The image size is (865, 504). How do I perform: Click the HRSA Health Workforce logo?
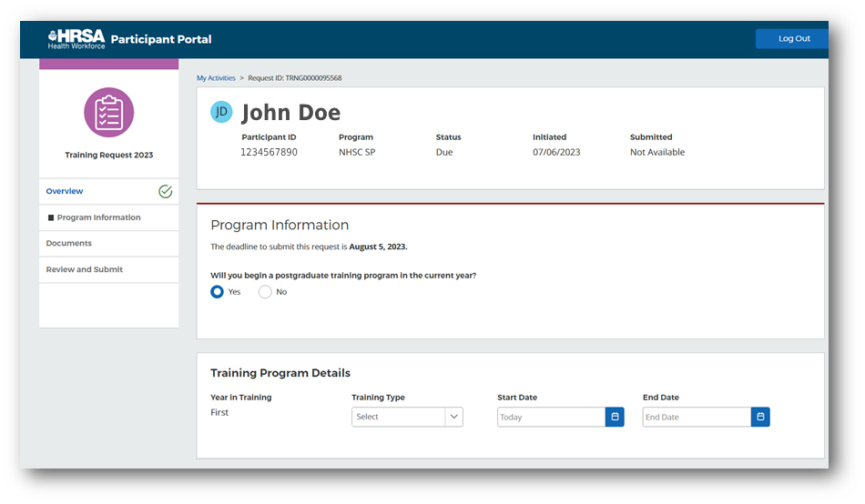click(x=76, y=39)
